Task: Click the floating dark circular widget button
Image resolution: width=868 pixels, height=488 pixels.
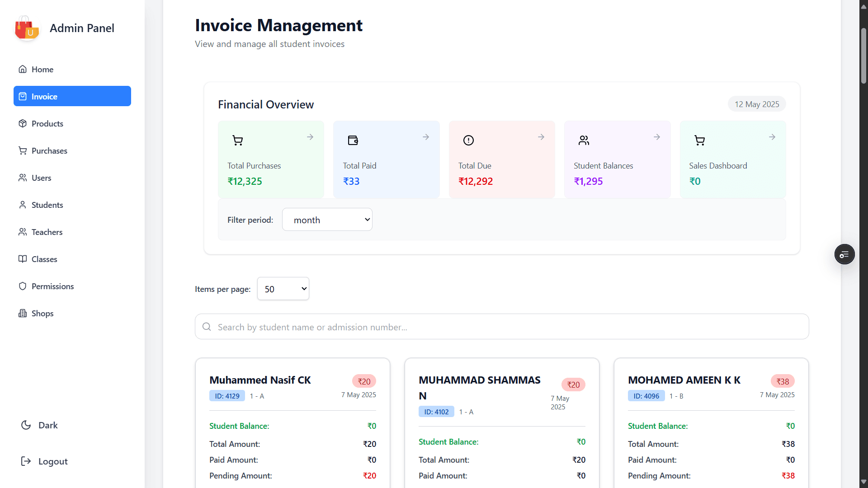Action: click(844, 254)
